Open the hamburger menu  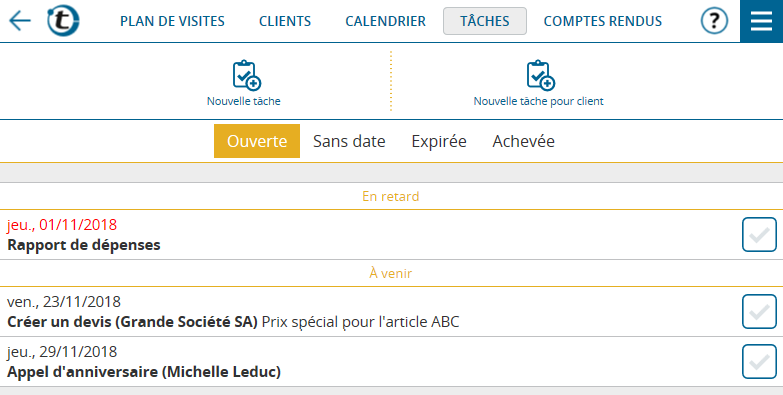tap(762, 21)
